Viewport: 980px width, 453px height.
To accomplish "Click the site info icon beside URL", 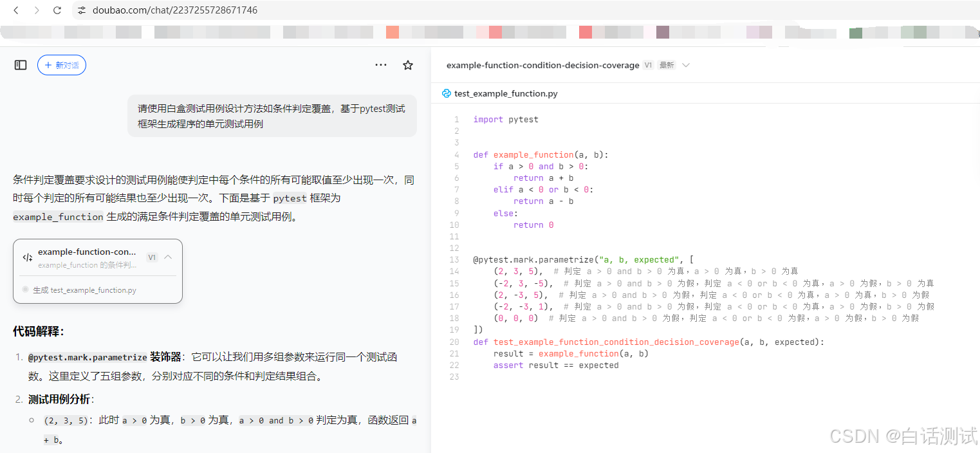I will click(x=82, y=10).
